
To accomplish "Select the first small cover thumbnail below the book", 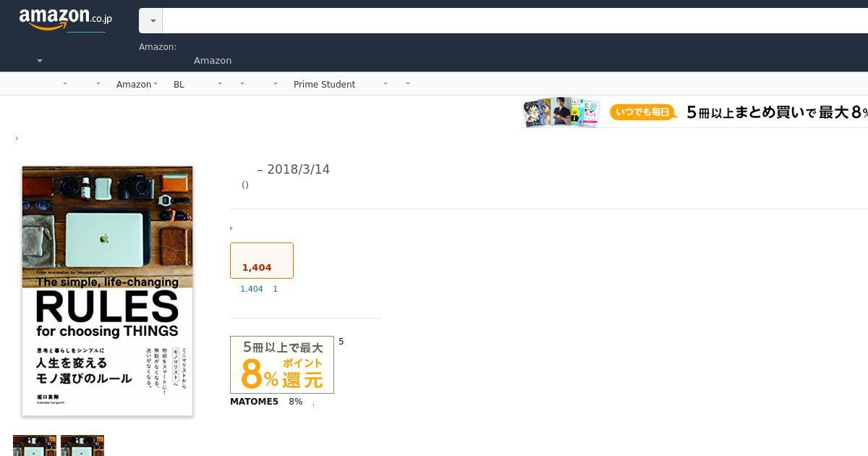I will click(x=35, y=445).
